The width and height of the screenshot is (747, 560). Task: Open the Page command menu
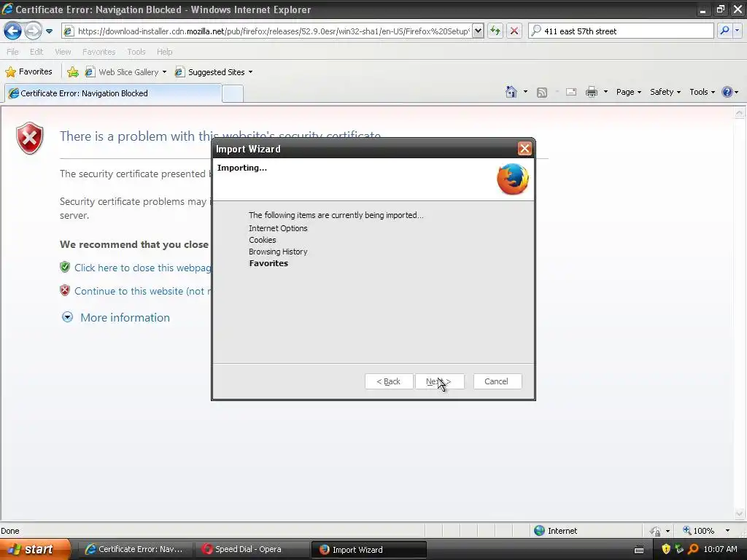[628, 92]
